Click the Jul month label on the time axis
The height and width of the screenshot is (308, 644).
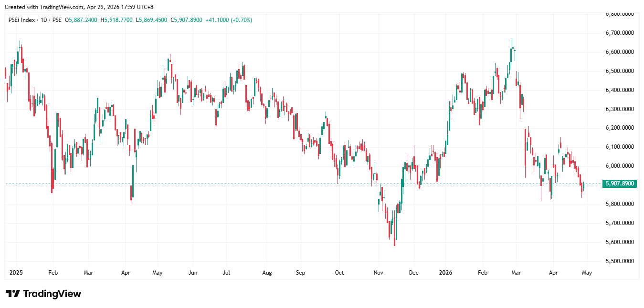(x=226, y=273)
